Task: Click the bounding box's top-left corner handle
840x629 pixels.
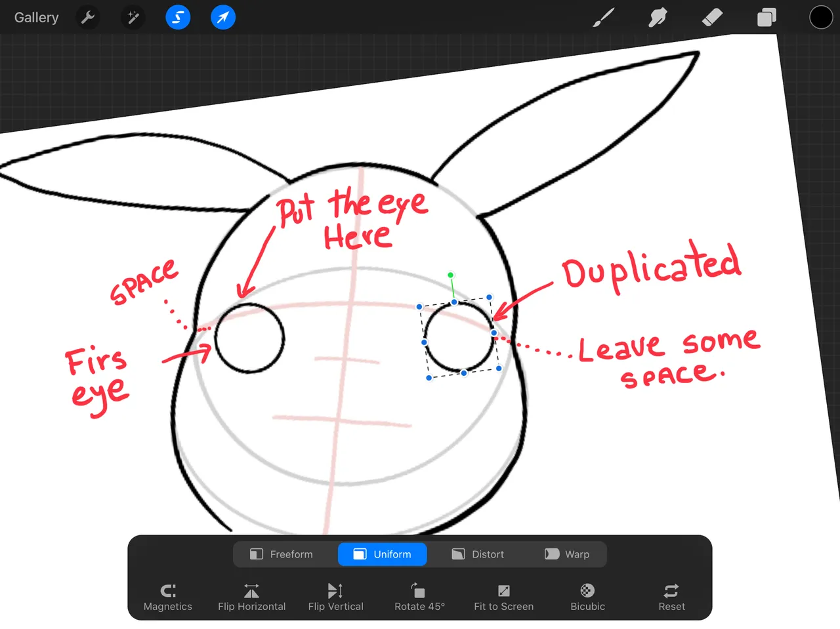Action: (x=419, y=306)
